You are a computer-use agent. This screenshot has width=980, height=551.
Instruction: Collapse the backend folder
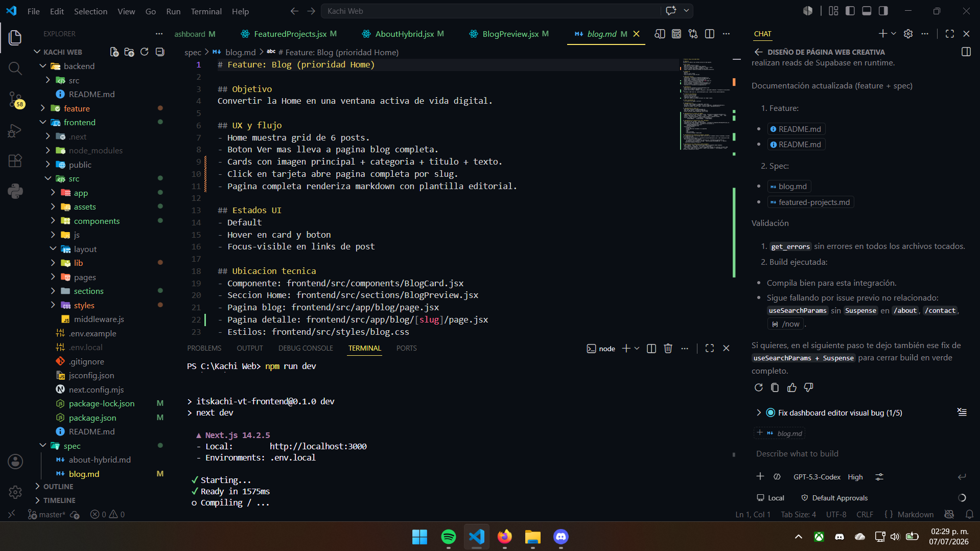[79, 66]
